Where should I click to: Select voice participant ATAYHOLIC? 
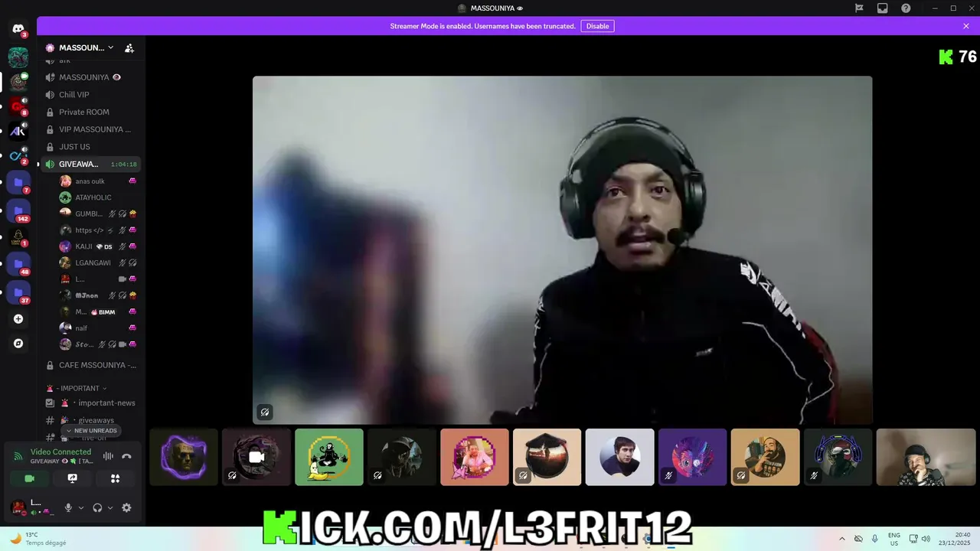98,197
